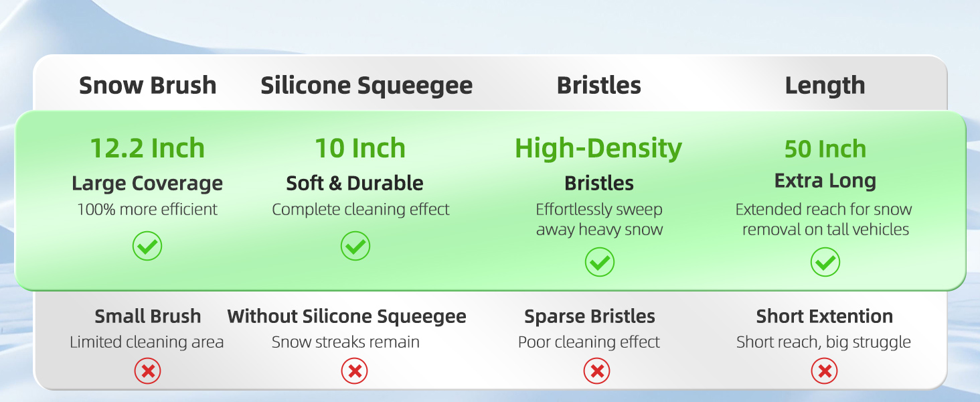Viewport: 980px width, 402px height.
Task: Click red X under Sparse Bristles
Action: [596, 371]
